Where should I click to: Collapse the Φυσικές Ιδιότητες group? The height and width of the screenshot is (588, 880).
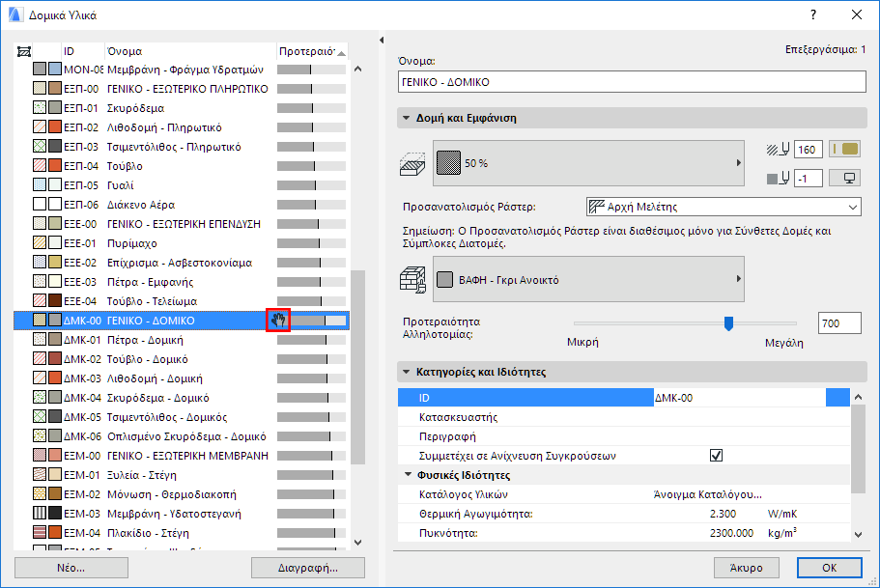409,475
